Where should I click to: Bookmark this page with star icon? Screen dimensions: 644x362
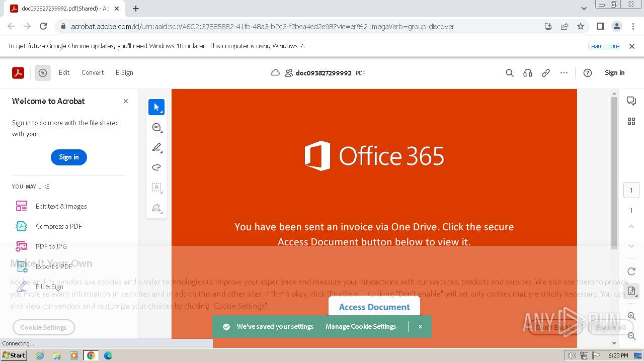(x=581, y=26)
